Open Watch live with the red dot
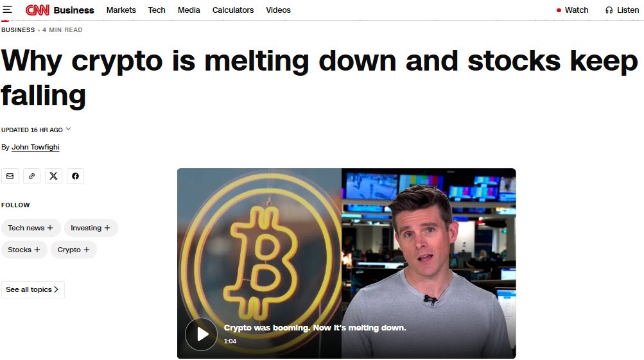 [x=573, y=10]
